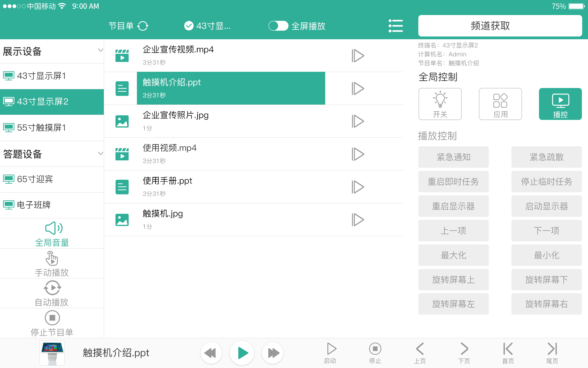588x368 pixels.
Task: Click the 自动播放 loop icon
Action: click(x=52, y=288)
